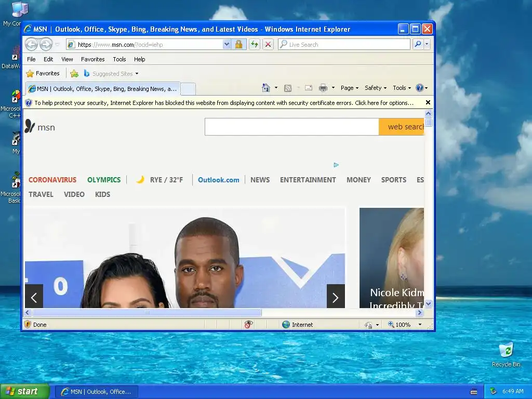Open the Favorites star button
532x399 pixels.
click(x=43, y=73)
